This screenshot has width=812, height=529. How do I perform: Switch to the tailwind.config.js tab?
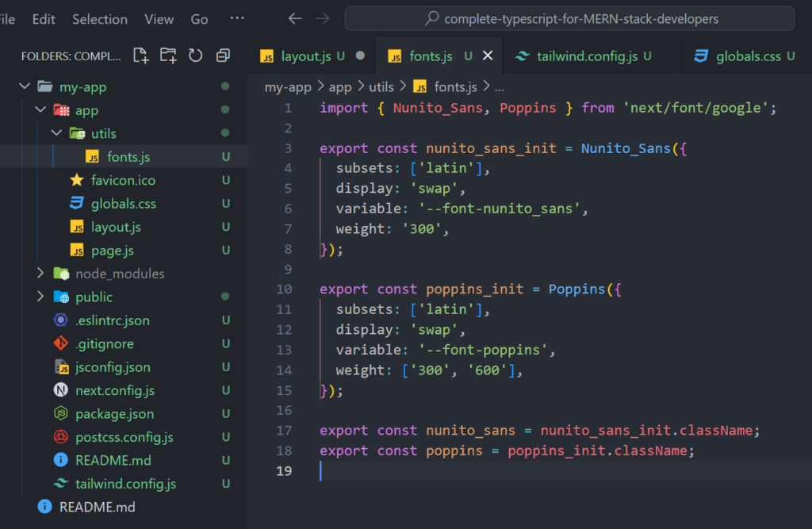(587, 56)
